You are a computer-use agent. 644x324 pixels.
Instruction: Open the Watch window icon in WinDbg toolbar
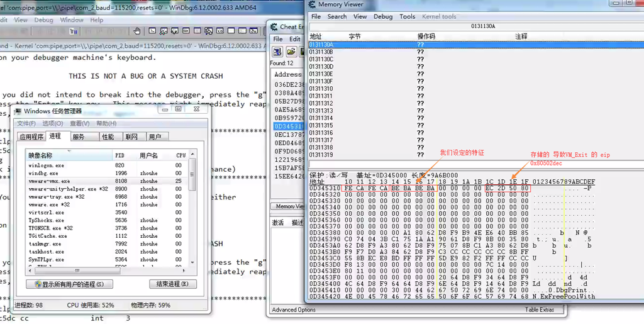pyautogui.click(x=164, y=31)
